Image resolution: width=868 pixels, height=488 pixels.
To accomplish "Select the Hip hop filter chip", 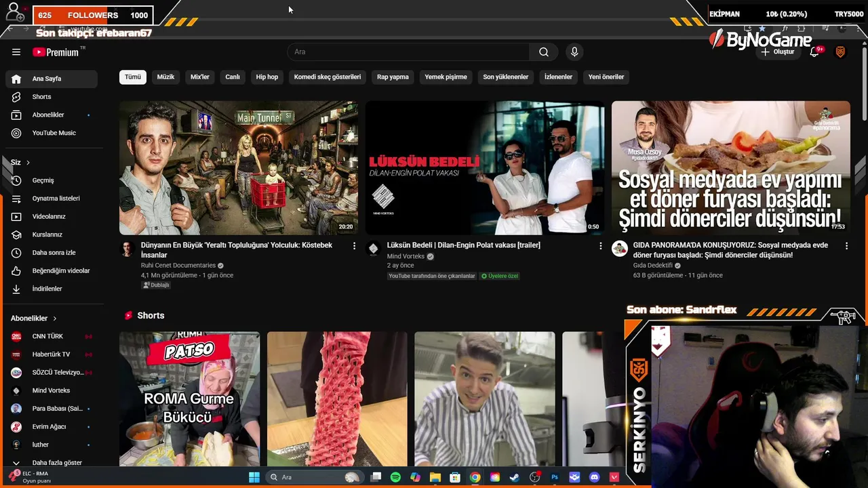I will [x=267, y=77].
